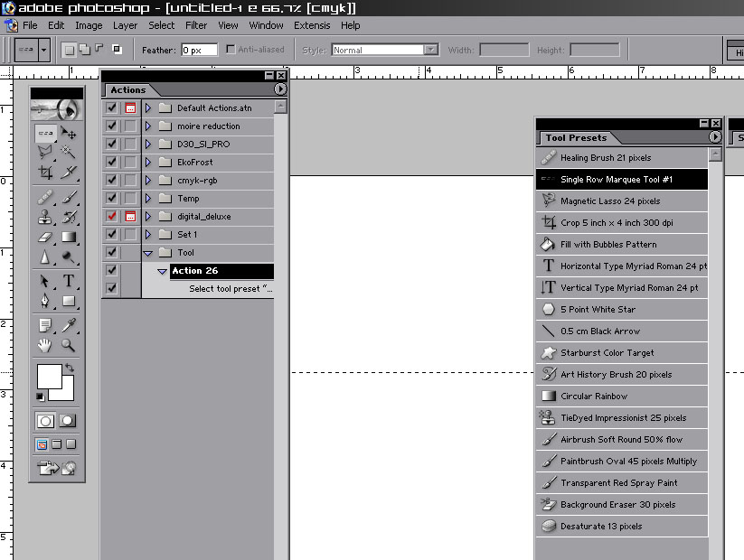Viewport: 744px width, 560px height.
Task: Toggle checkmark for moire reduction set
Action: pos(111,126)
